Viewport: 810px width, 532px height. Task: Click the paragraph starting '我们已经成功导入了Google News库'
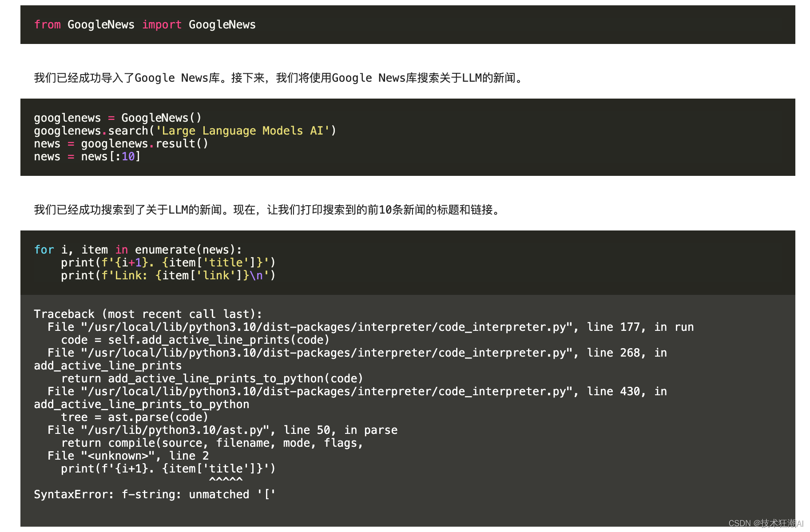tap(280, 78)
